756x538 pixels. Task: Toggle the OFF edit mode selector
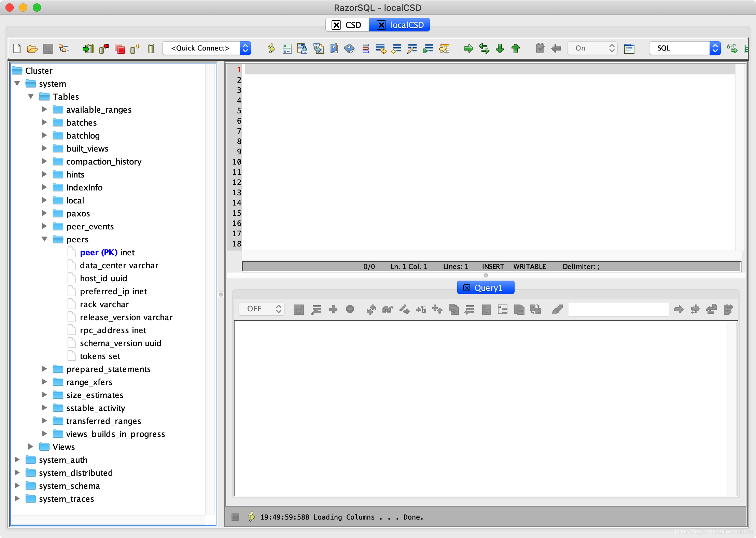[262, 309]
